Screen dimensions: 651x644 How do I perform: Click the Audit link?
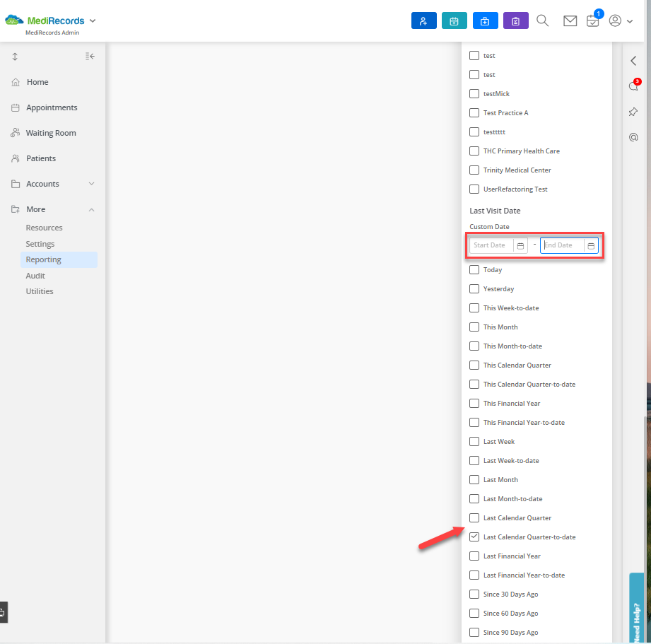point(35,276)
